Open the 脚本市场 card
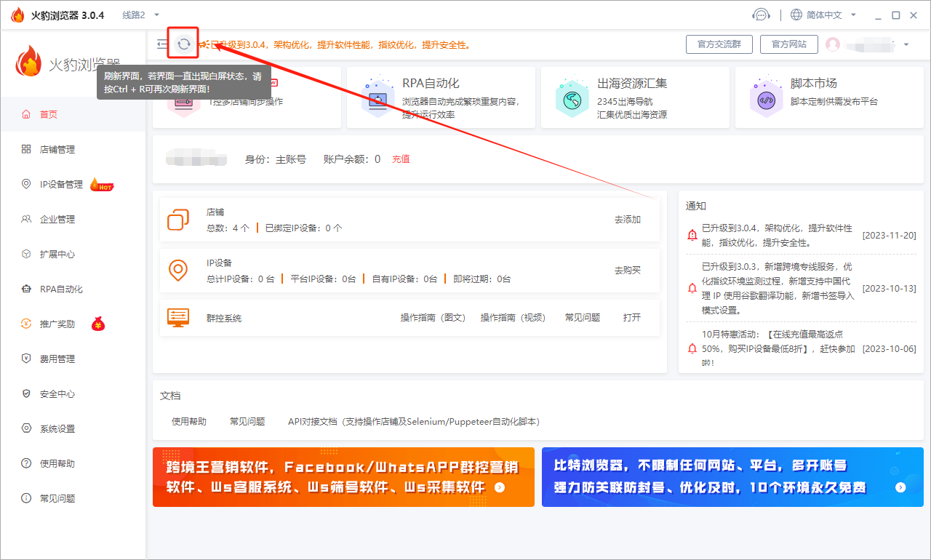Viewport: 931px width, 560px height. pos(829,97)
